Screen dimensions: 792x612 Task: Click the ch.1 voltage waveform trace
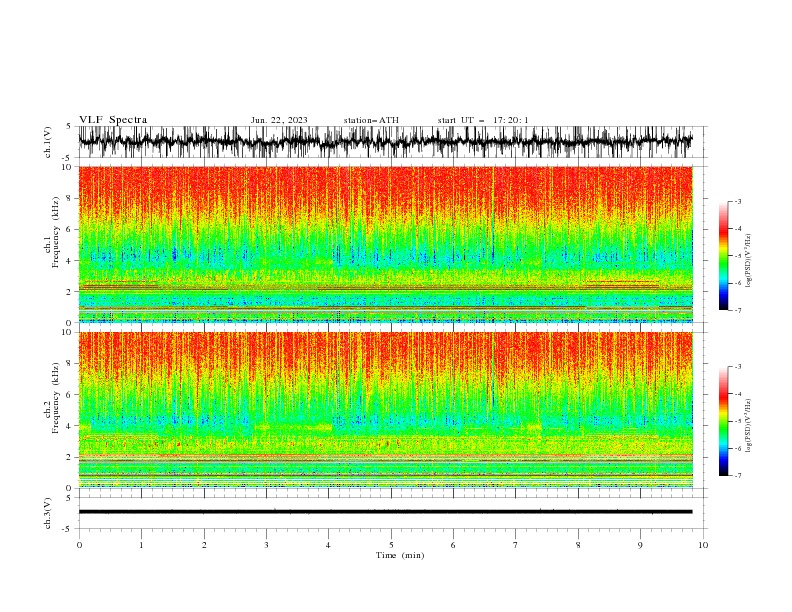[x=385, y=141]
